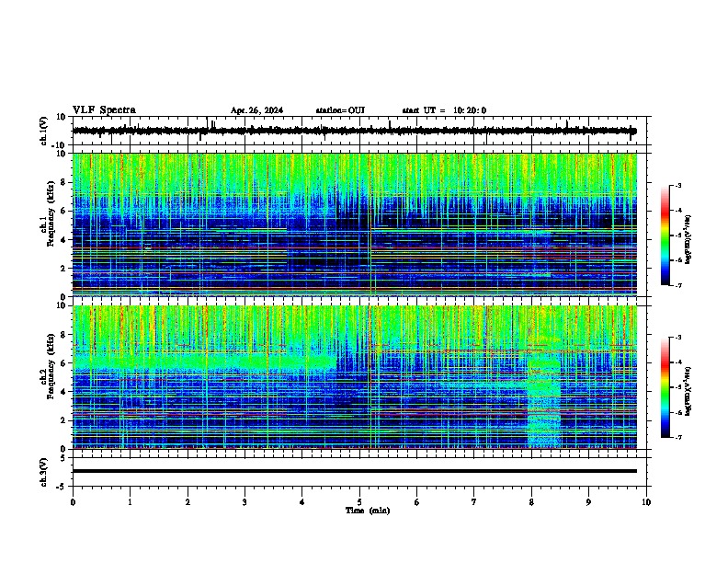Click the "VLF Spectra" title text
The width and height of the screenshot is (728, 563).
tap(104, 110)
